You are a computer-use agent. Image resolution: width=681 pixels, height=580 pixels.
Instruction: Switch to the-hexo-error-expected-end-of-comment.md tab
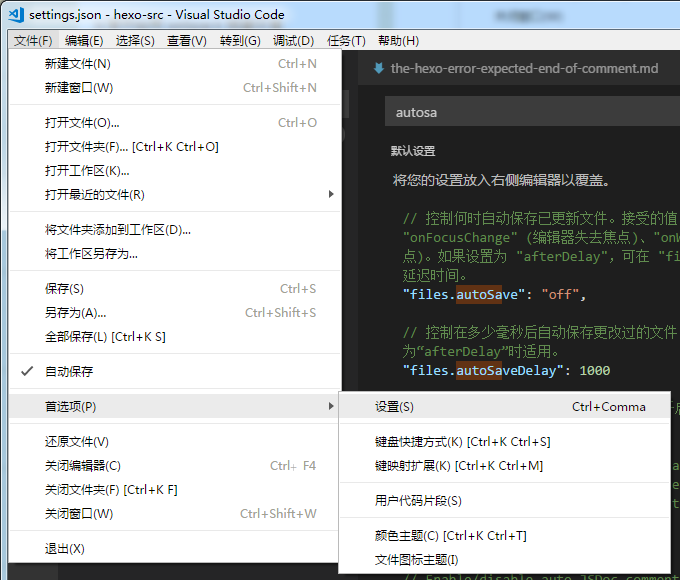[519, 68]
